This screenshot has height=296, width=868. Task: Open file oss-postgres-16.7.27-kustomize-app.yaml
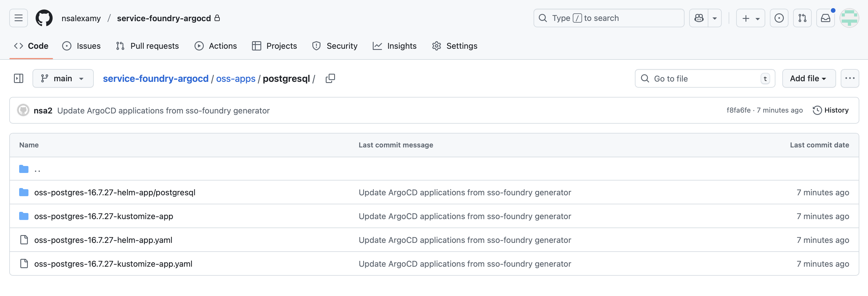[x=113, y=264]
